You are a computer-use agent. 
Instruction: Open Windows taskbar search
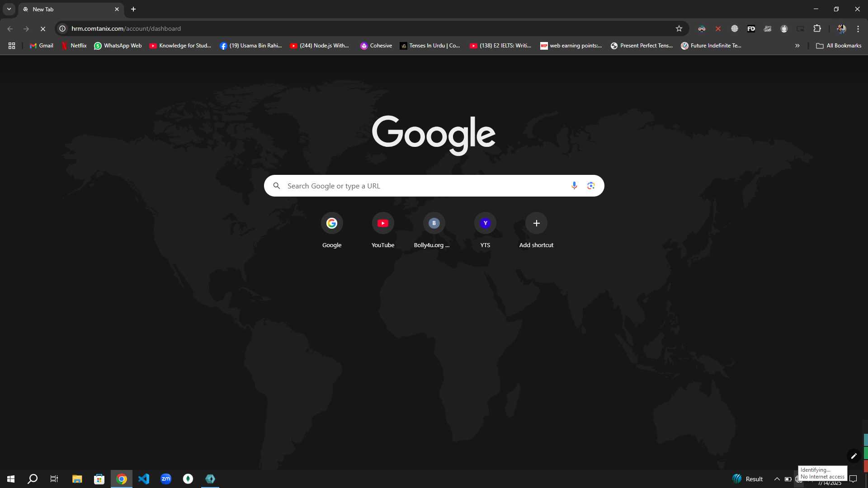[x=33, y=479]
